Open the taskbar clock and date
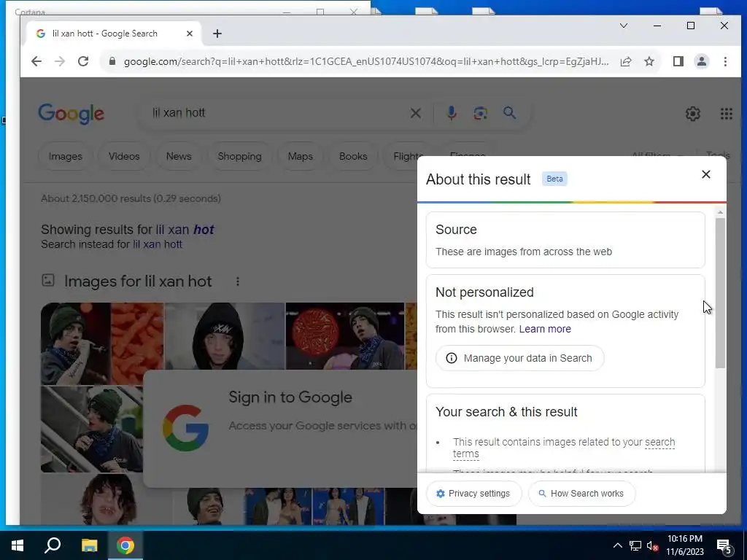This screenshot has height=560, width=747. point(684,545)
